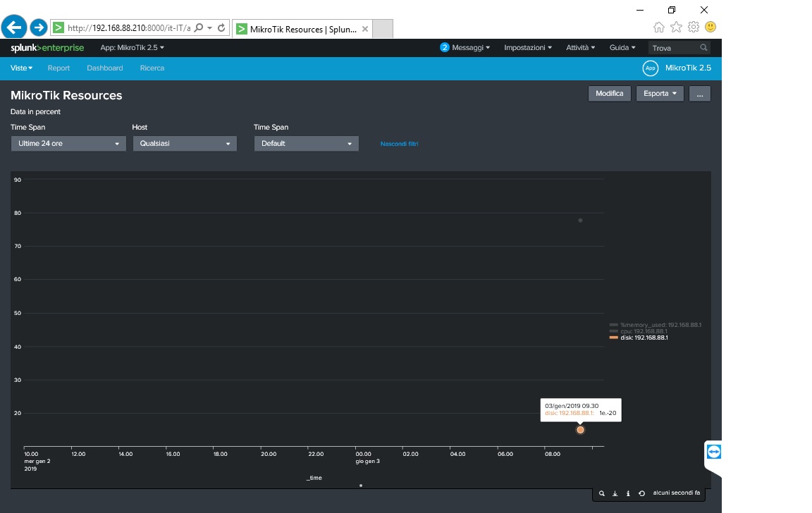Open the Ultime 24 ore time dropdown

[68, 143]
